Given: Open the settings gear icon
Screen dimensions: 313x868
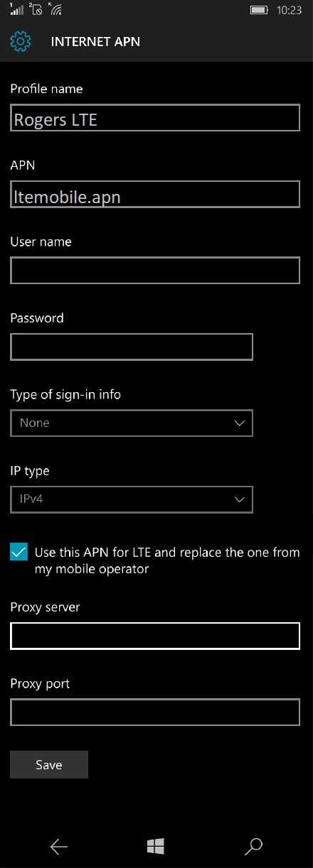Looking at the screenshot, I should click(x=21, y=42).
